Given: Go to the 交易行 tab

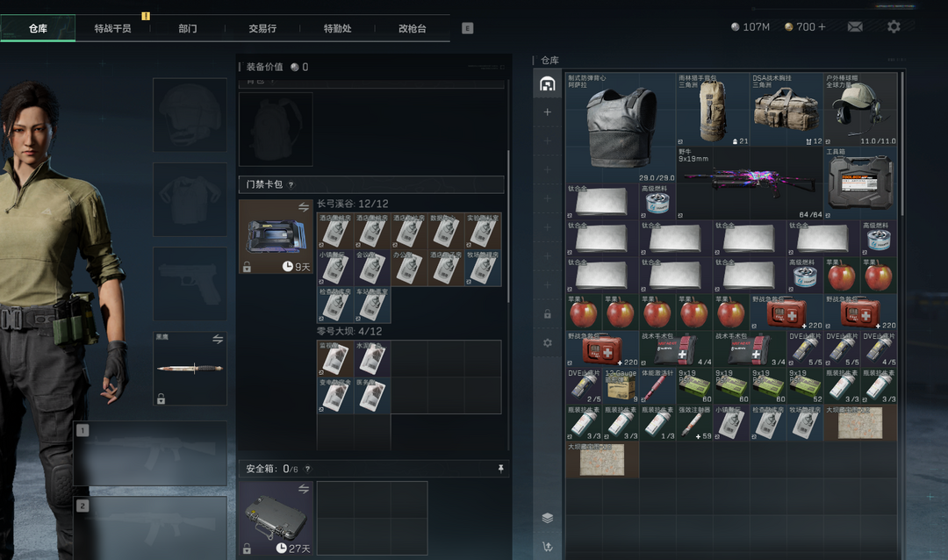Looking at the screenshot, I should tap(262, 28).
